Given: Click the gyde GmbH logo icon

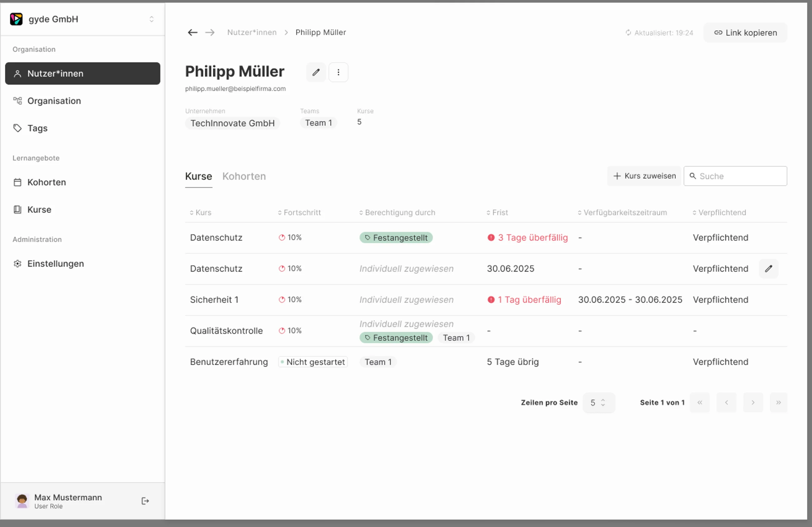Looking at the screenshot, I should 16,19.
